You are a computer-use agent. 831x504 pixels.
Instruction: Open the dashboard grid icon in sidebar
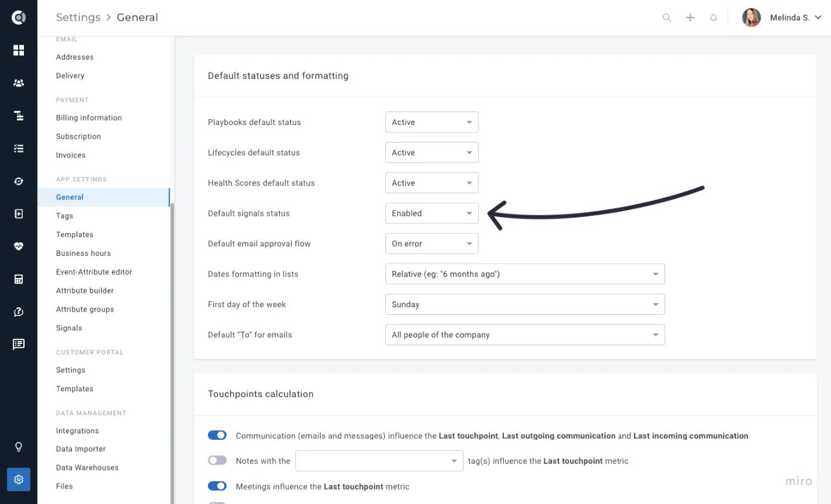click(19, 51)
